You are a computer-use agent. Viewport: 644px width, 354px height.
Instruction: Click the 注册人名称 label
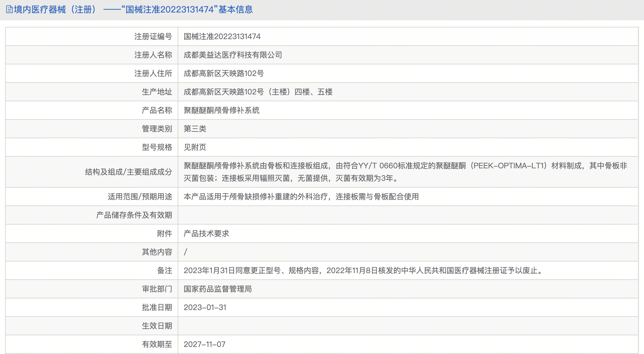click(153, 55)
